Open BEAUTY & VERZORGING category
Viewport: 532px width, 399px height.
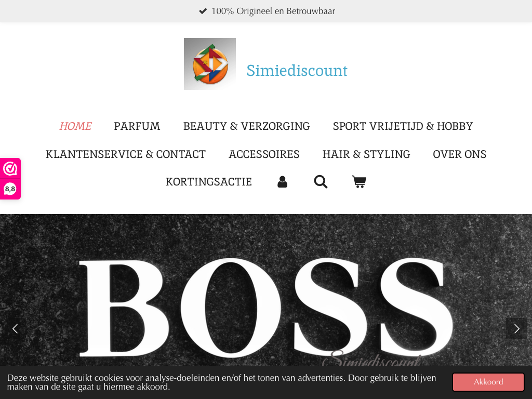point(247,126)
